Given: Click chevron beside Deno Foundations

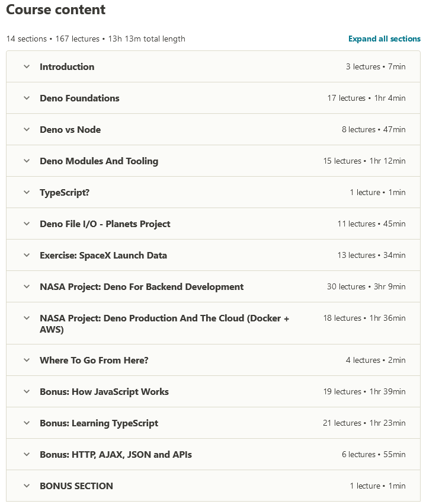Looking at the screenshot, I should pos(27,98).
